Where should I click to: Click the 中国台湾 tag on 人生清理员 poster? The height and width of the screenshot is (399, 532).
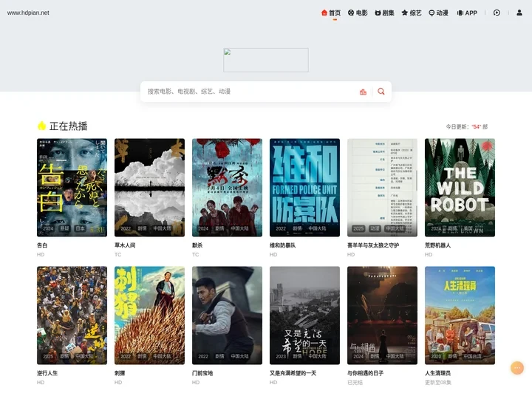coord(473,356)
